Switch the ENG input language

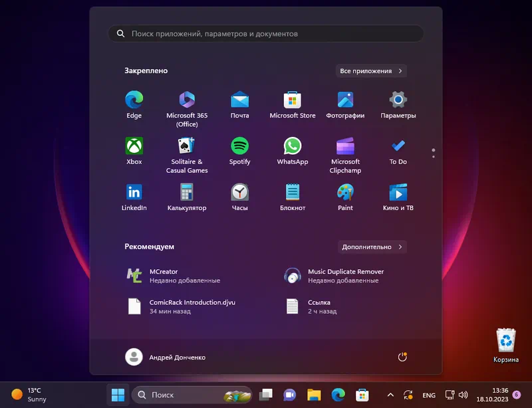429,395
